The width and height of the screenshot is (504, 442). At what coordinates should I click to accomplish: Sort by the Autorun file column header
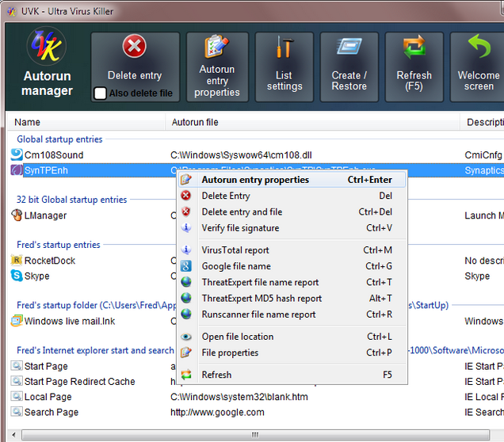[x=312, y=122]
